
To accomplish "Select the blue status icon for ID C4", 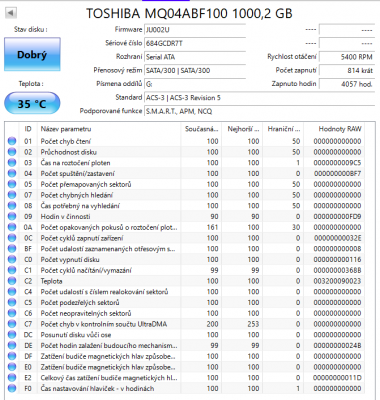I will pyautogui.click(x=12, y=291).
